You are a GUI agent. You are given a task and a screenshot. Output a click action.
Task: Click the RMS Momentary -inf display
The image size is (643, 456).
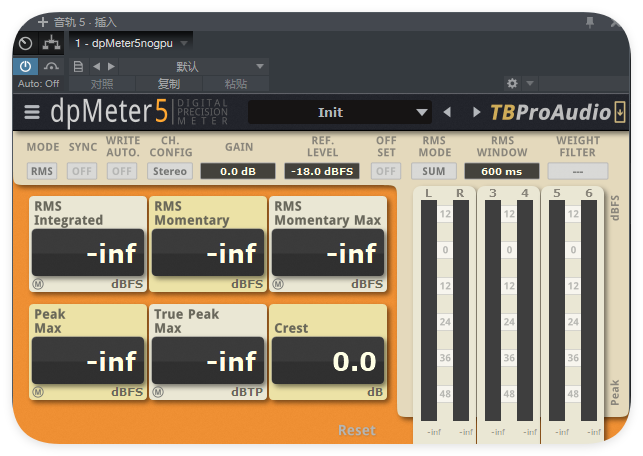(208, 253)
